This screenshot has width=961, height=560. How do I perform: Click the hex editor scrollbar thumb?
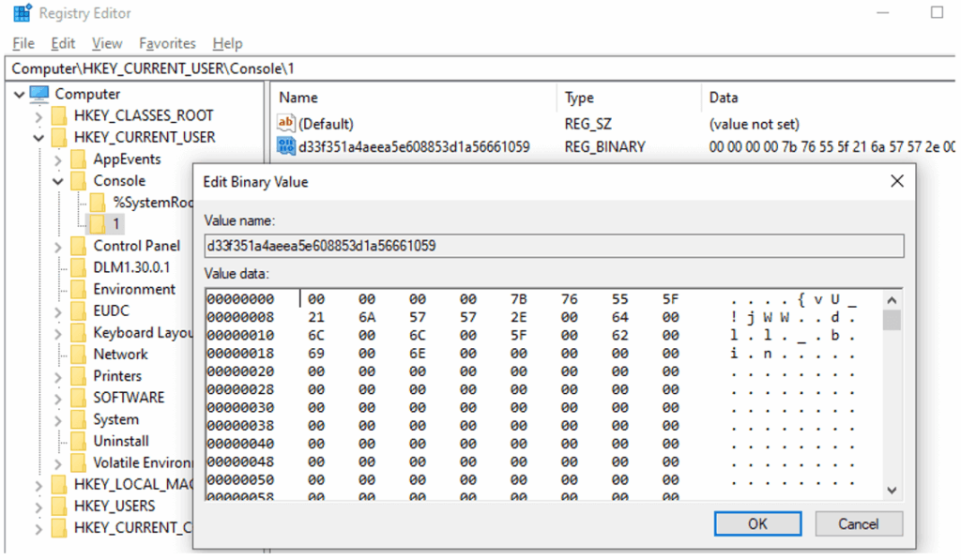pyautogui.click(x=892, y=320)
